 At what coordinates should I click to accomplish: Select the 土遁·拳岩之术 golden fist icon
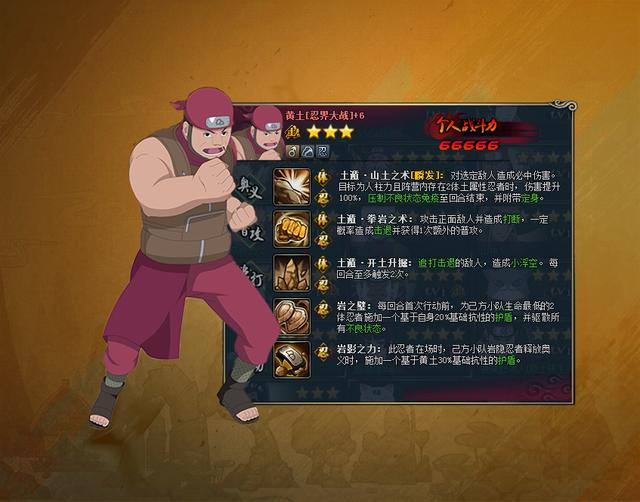click(292, 229)
